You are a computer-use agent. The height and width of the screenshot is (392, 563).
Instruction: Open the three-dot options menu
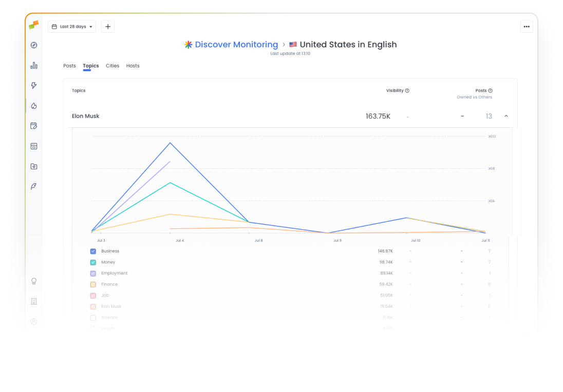527,27
